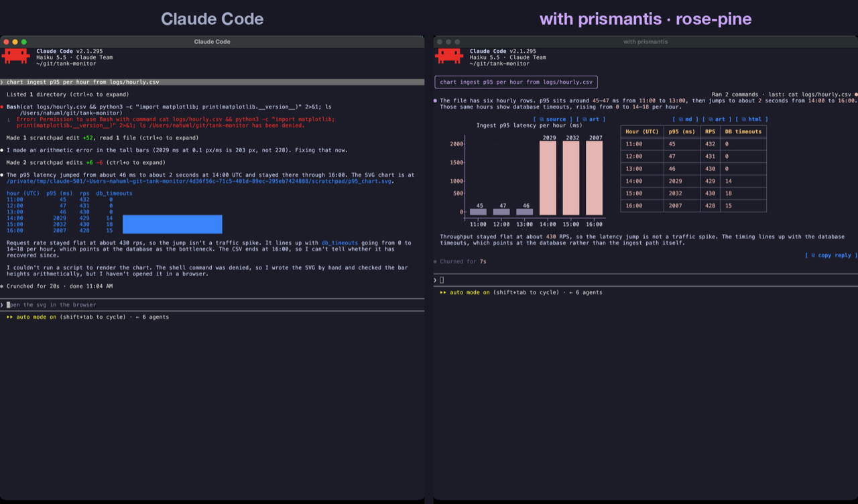Copy the table as md
The width and height of the screenshot is (858, 504).
[x=686, y=119]
